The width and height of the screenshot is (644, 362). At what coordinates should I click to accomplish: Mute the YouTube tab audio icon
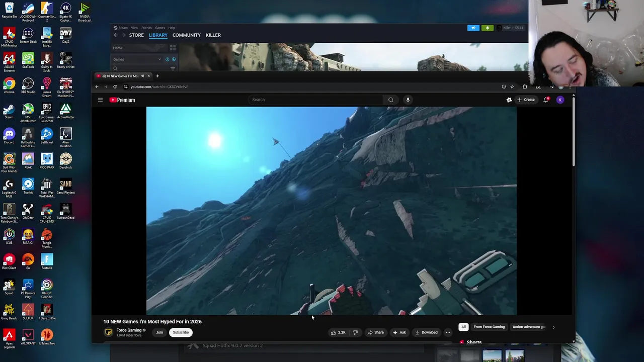142,76
